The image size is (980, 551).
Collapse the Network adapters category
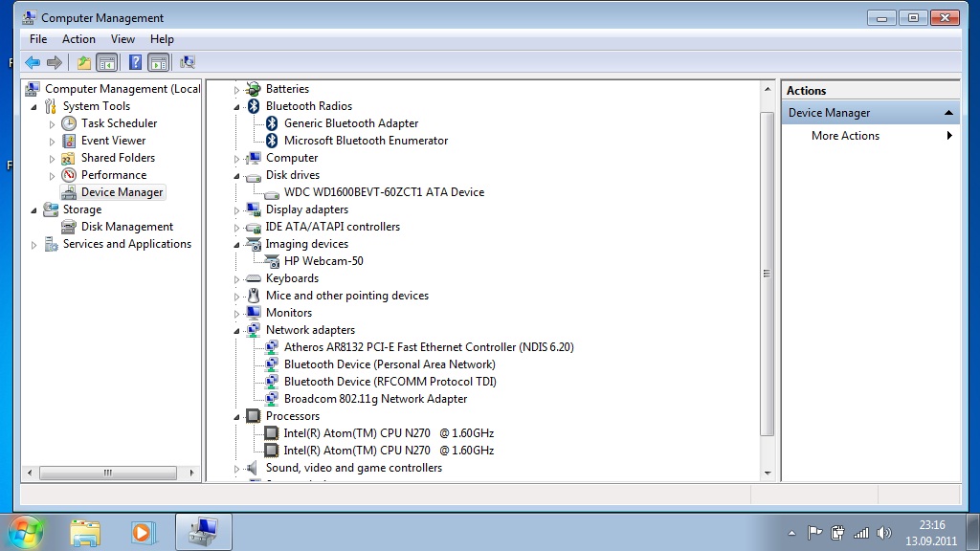[236, 330]
